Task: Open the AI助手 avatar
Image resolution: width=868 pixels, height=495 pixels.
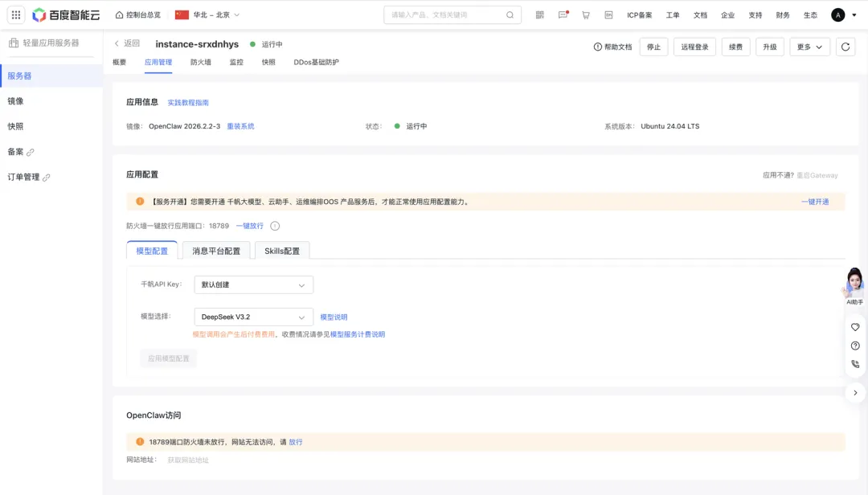Action: (x=854, y=286)
